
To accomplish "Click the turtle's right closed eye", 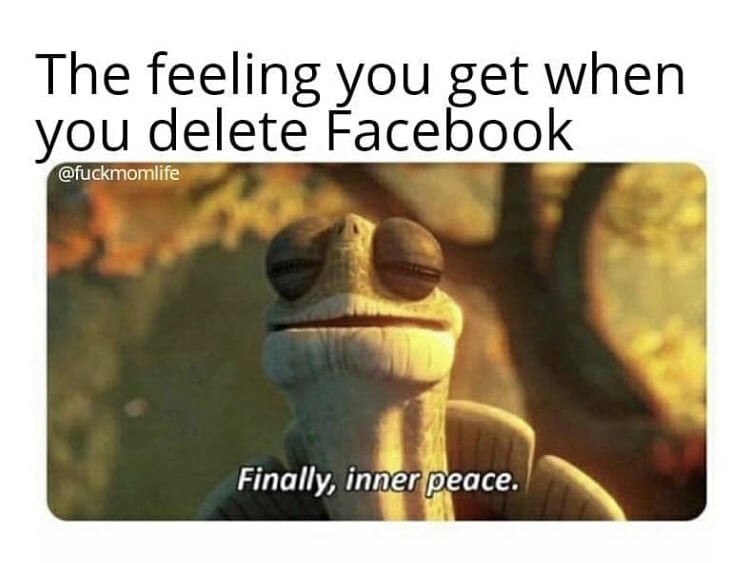I will click(408, 259).
